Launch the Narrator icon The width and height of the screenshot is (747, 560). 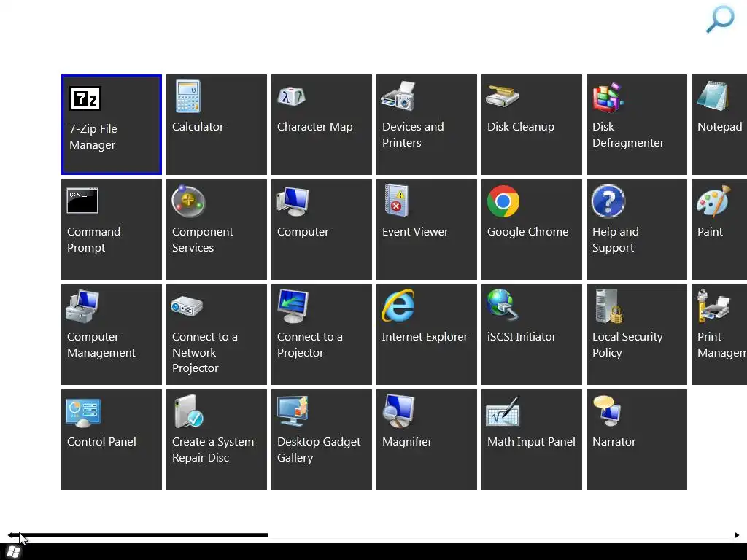[607, 411]
